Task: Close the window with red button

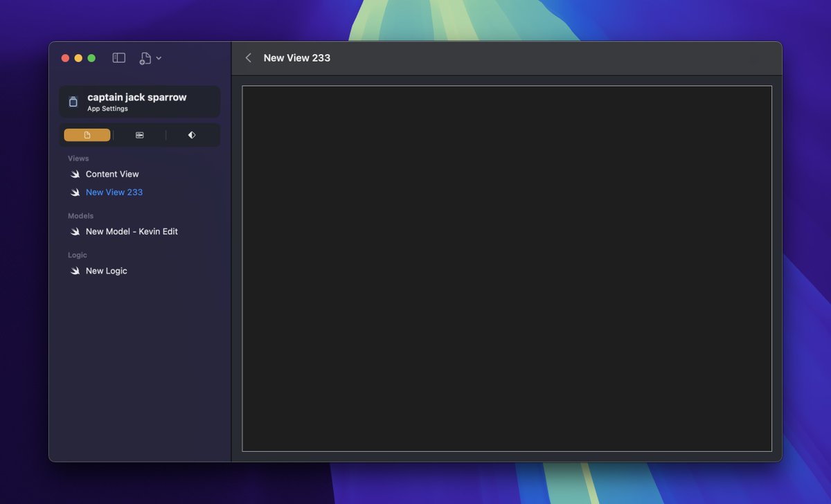Action: click(x=65, y=58)
